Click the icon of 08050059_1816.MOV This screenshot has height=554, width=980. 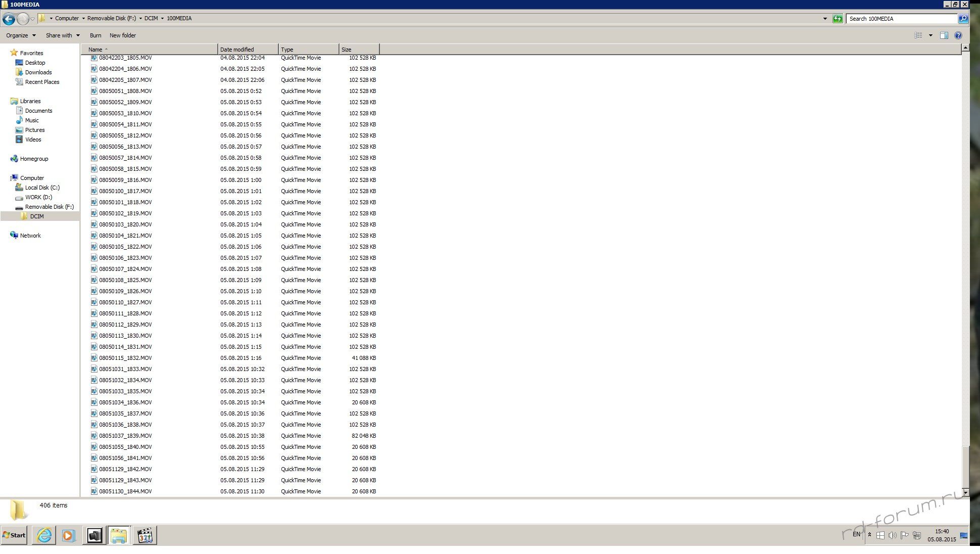94,180
